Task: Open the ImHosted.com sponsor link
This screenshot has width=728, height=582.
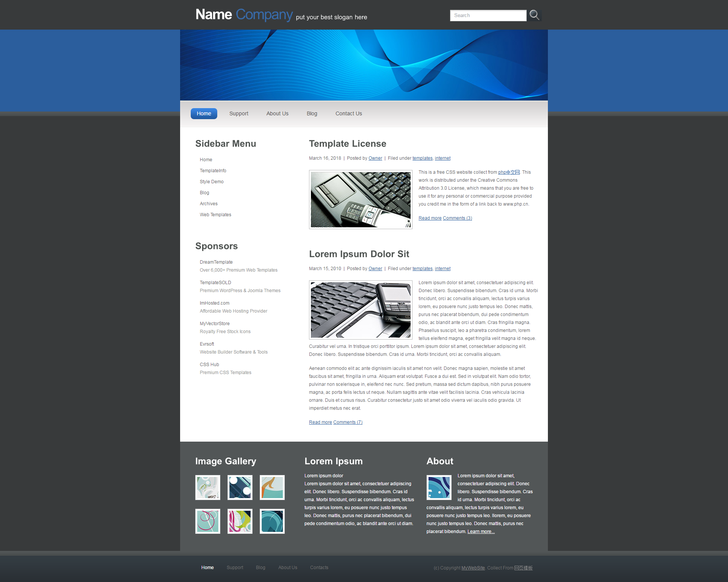Action: click(215, 303)
